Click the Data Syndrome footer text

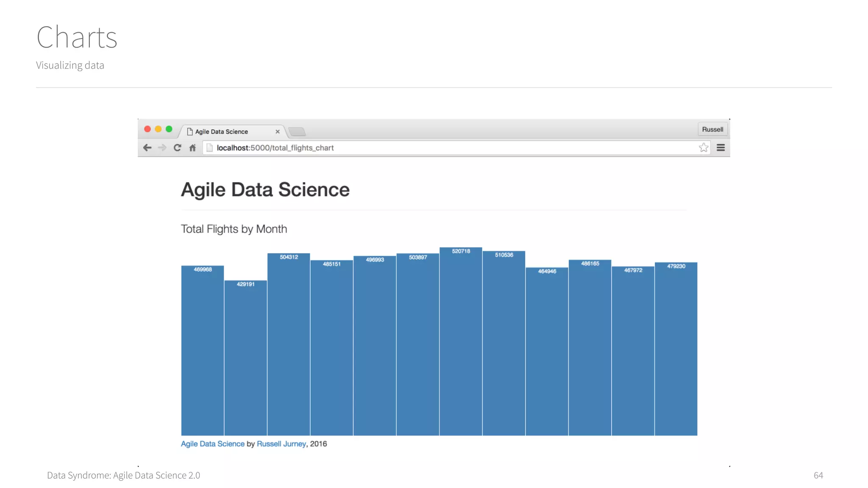click(x=123, y=475)
